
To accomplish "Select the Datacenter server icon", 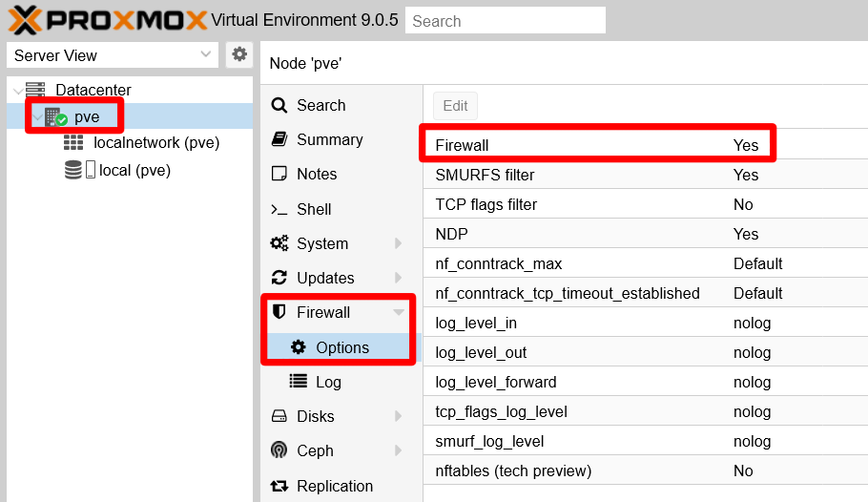I will click(x=35, y=89).
